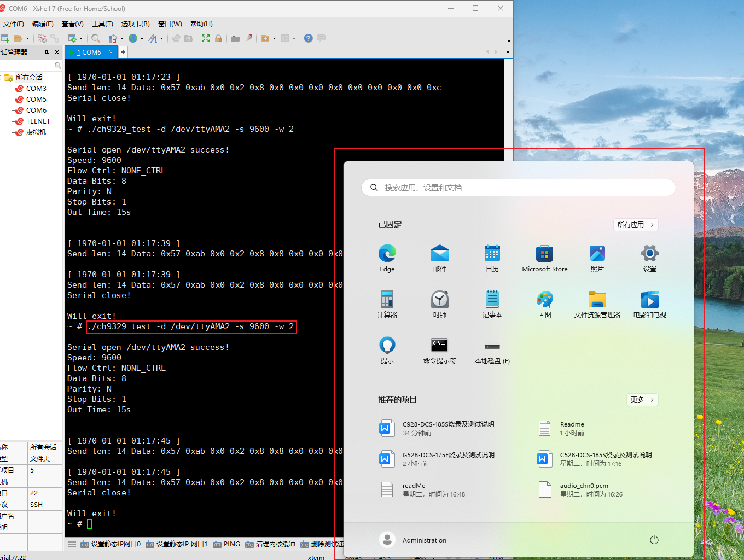This screenshot has height=560, width=744.
Task: Open the New session dropdown arrow beside folder icon
Action: (28, 38)
